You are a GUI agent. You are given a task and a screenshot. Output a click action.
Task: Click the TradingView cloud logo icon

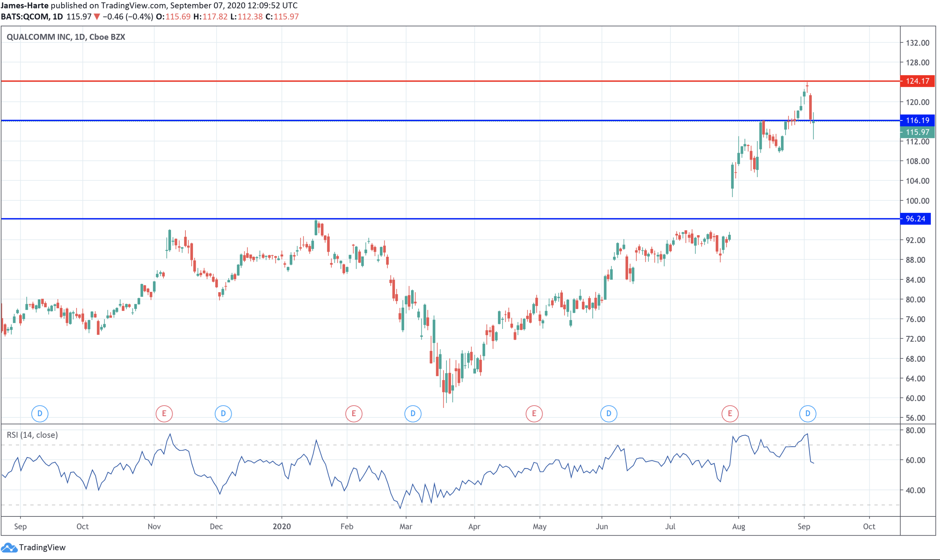pos(9,547)
